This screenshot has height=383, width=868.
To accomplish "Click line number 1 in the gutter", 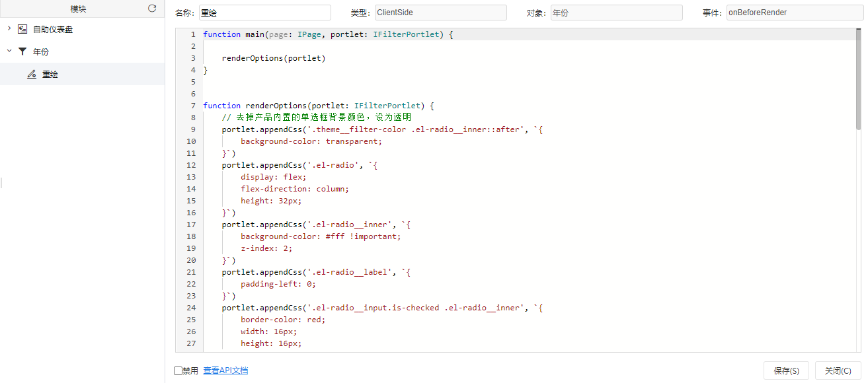I will coord(192,34).
